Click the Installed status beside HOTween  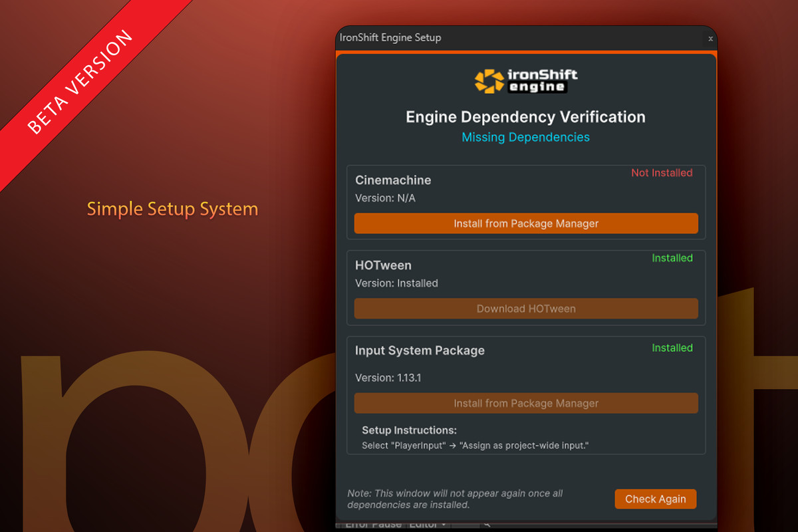click(x=672, y=258)
